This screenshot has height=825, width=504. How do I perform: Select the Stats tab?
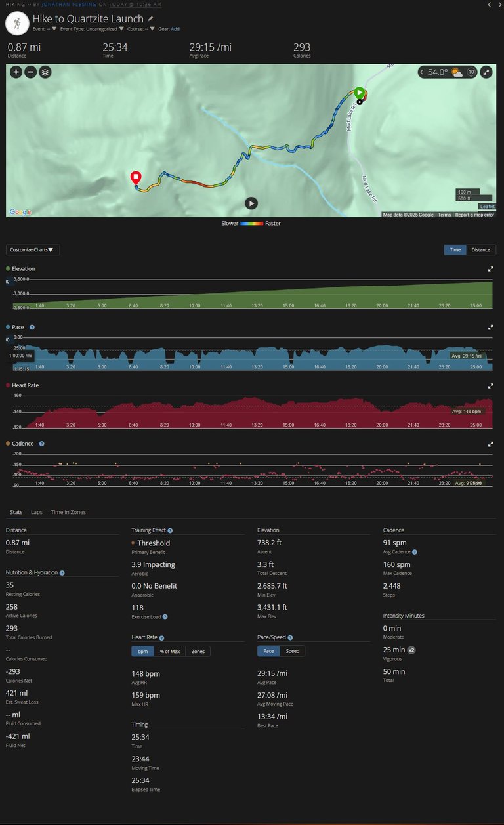coord(16,512)
